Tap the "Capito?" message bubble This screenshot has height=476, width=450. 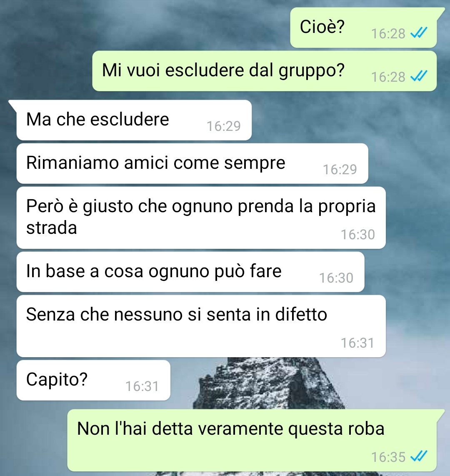(93, 380)
